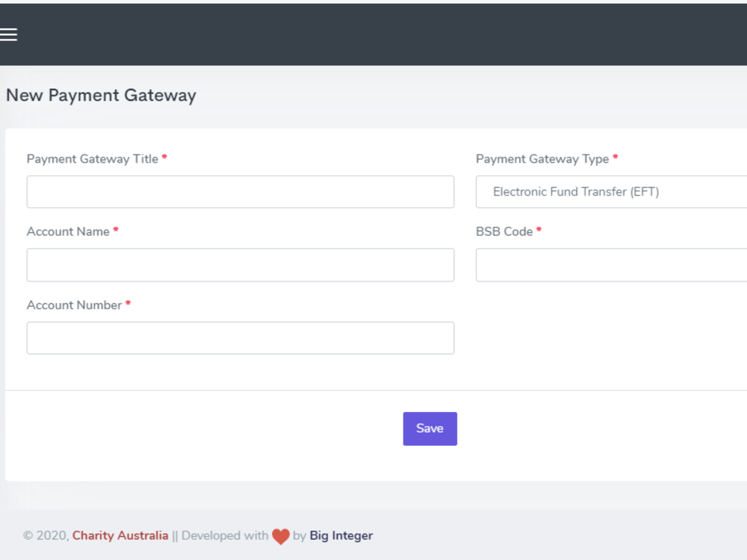Image resolution: width=747 pixels, height=560 pixels.
Task: Click the 'Account Name' label text
Action: click(68, 232)
